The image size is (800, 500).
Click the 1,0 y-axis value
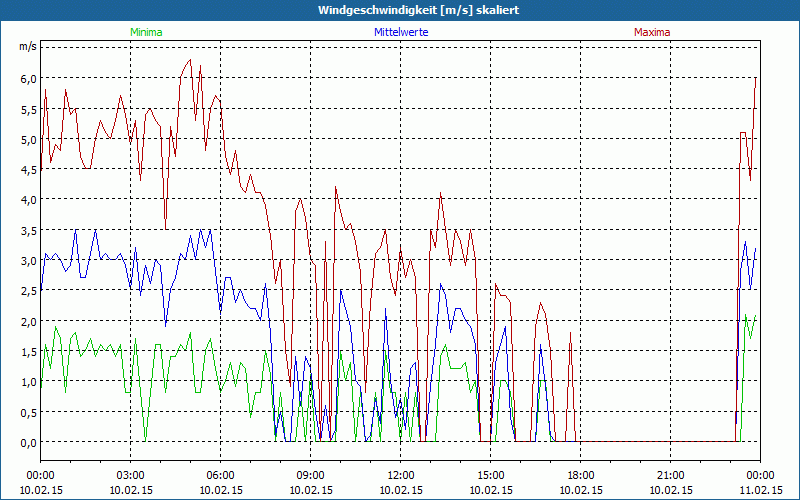point(28,382)
